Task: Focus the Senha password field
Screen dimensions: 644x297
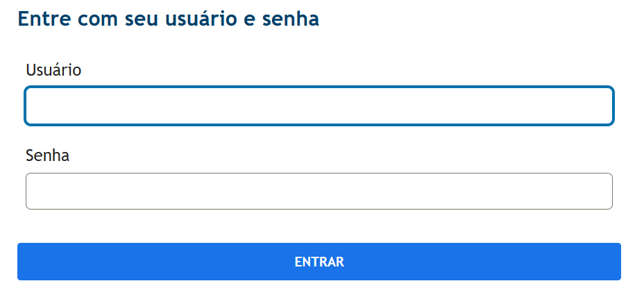Action: click(x=319, y=191)
